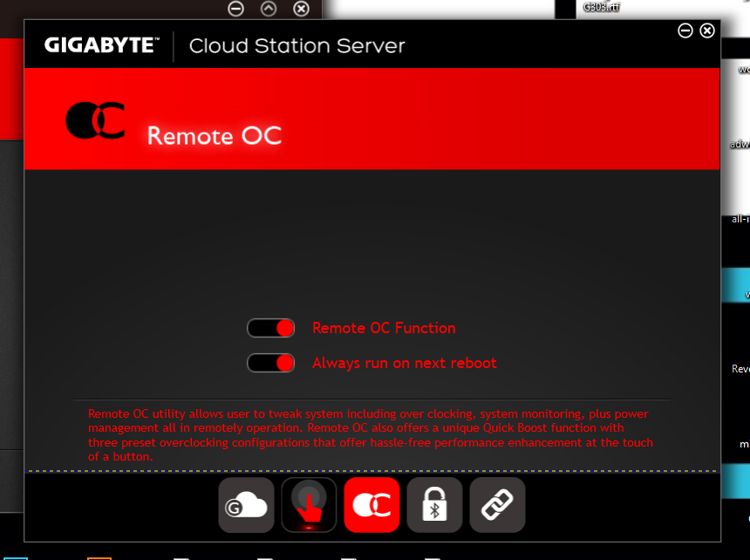Toggle the Remote OC Function switch

(270, 328)
